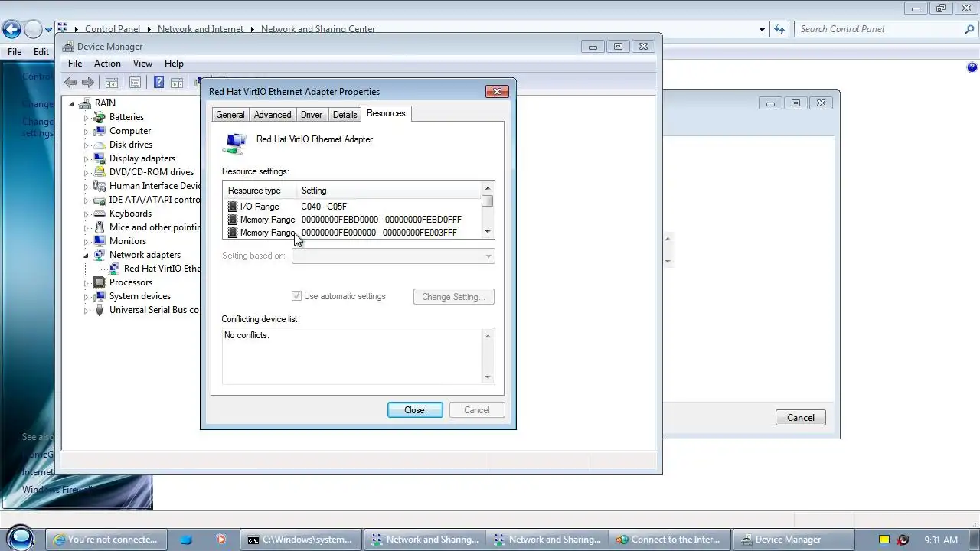
Task: Collapse the RAIN root node
Action: click(x=72, y=103)
